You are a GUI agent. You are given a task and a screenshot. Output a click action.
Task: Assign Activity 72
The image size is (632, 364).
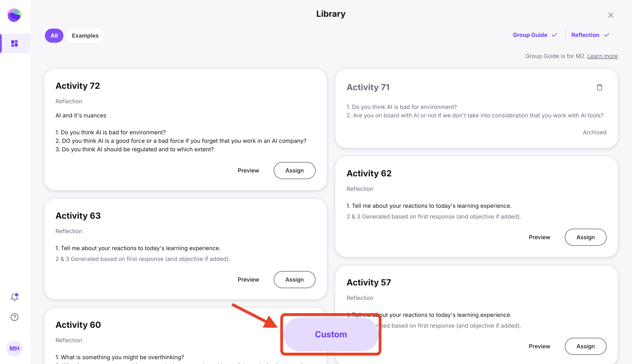coord(294,171)
